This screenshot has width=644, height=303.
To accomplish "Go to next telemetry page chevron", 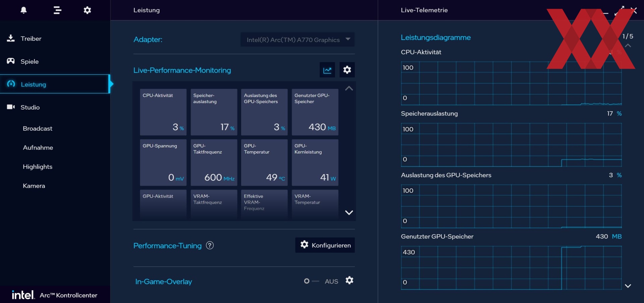I will [x=628, y=286].
